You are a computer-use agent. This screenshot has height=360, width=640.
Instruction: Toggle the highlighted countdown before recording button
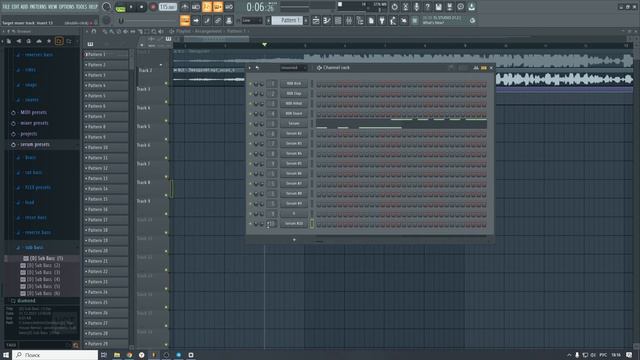tap(207, 7)
